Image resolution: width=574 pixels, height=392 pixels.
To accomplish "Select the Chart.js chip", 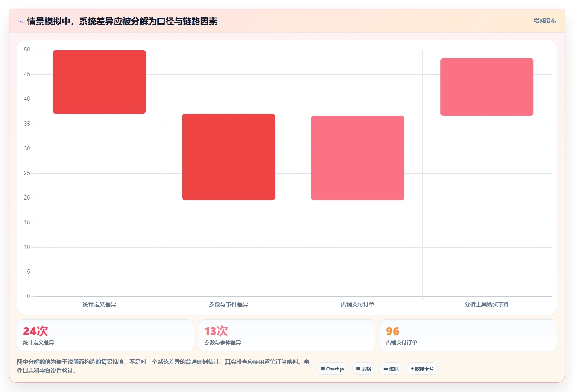I will tap(332, 369).
